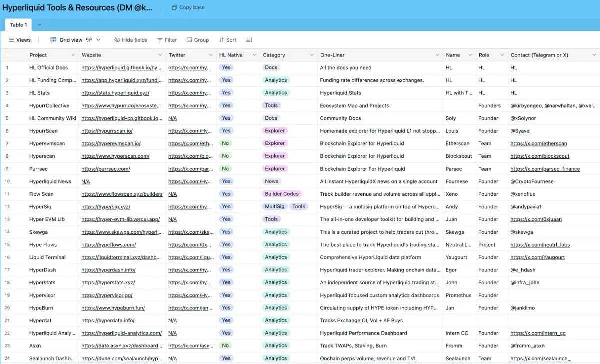Image resolution: width=600 pixels, height=364 pixels.
Task: Click row number 15
Action: pyautogui.click(x=7, y=244)
